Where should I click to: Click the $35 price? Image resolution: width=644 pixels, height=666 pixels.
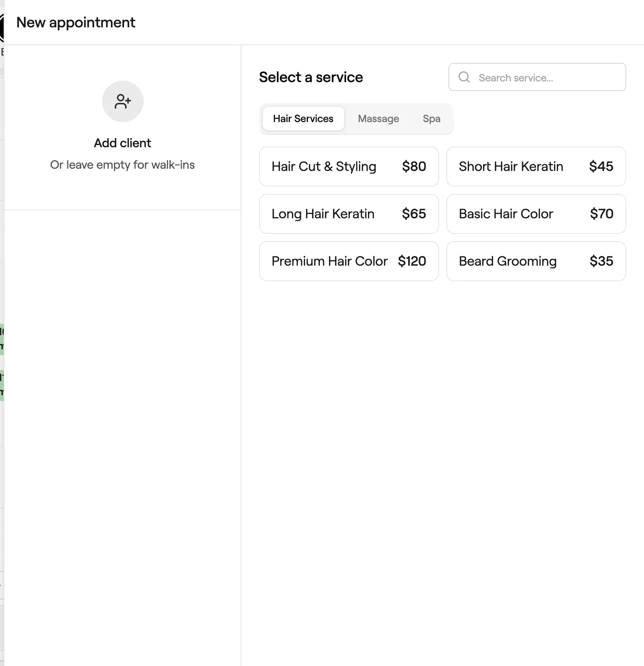[x=601, y=261]
